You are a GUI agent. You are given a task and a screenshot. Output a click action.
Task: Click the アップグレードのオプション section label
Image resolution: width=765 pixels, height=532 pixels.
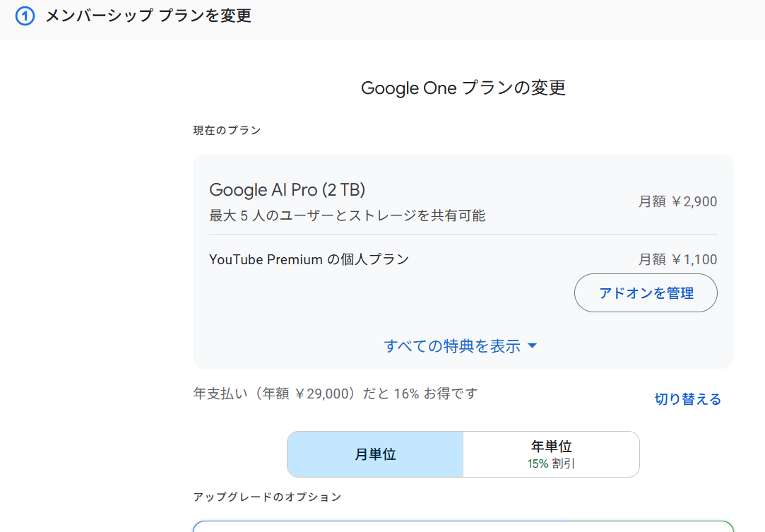point(267,497)
